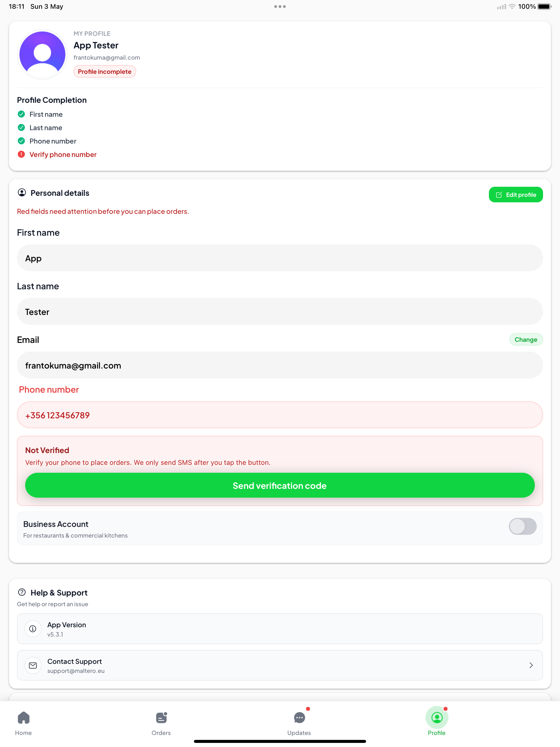Click the Phone number input field

coord(280,415)
